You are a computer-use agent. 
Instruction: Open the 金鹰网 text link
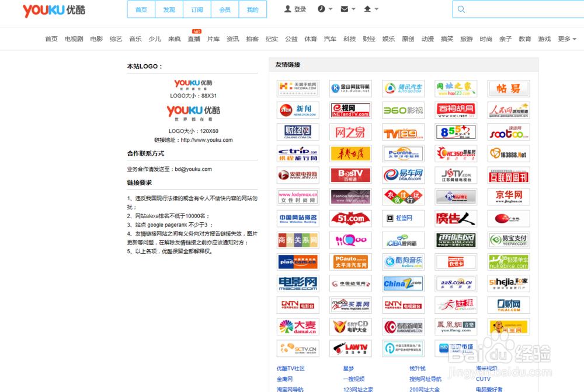pyautogui.click(x=284, y=379)
